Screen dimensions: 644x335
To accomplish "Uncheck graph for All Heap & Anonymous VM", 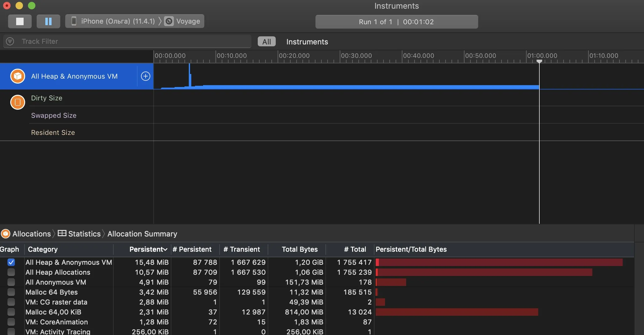I will click(x=11, y=262).
